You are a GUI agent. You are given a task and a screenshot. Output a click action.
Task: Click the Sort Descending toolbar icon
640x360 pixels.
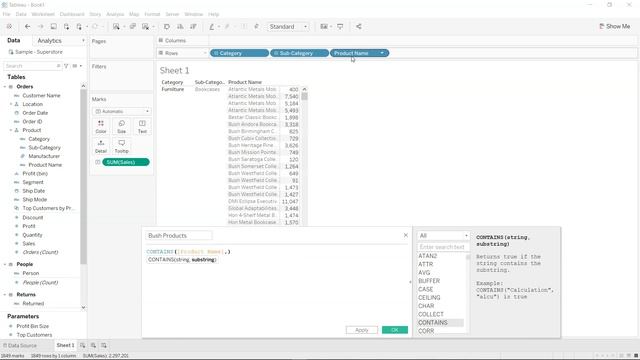coord(193,27)
